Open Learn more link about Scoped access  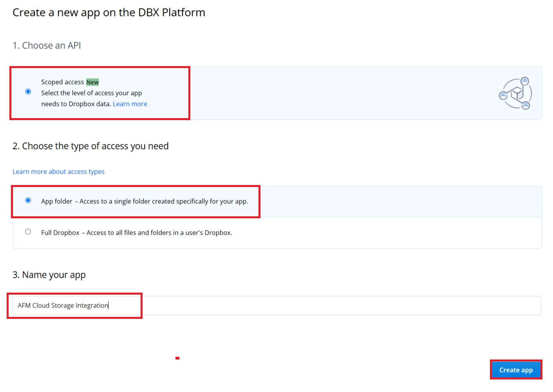pos(130,104)
